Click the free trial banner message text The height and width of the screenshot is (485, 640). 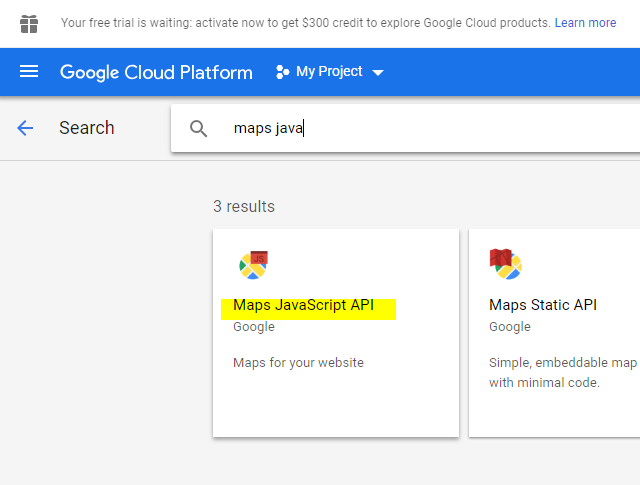coord(306,22)
